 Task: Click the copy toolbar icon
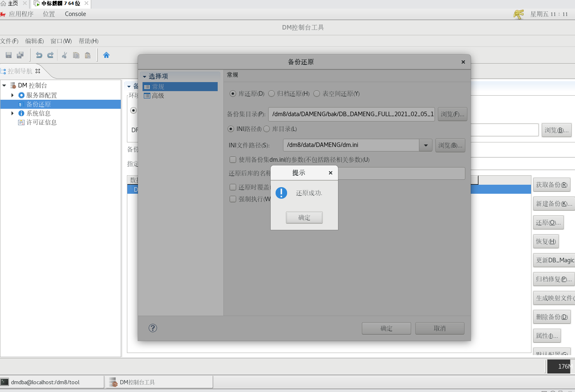point(76,55)
